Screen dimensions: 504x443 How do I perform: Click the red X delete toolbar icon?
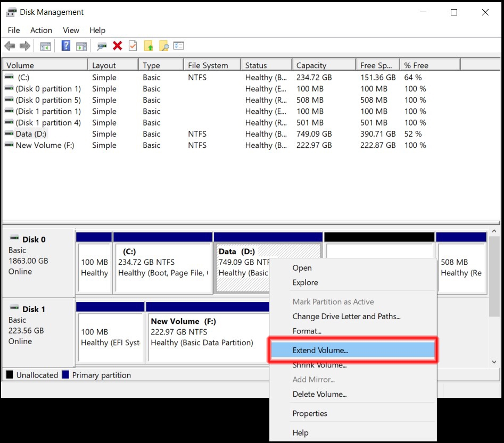click(117, 46)
